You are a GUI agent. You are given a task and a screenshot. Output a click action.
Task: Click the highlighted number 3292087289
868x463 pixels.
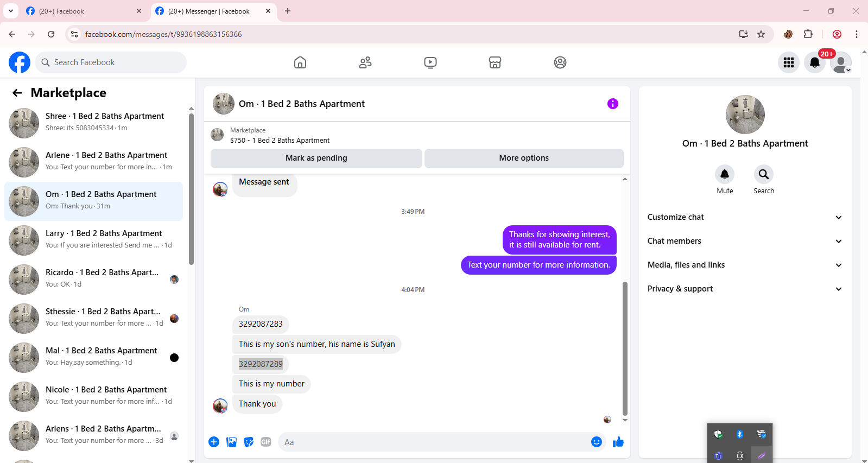click(261, 364)
